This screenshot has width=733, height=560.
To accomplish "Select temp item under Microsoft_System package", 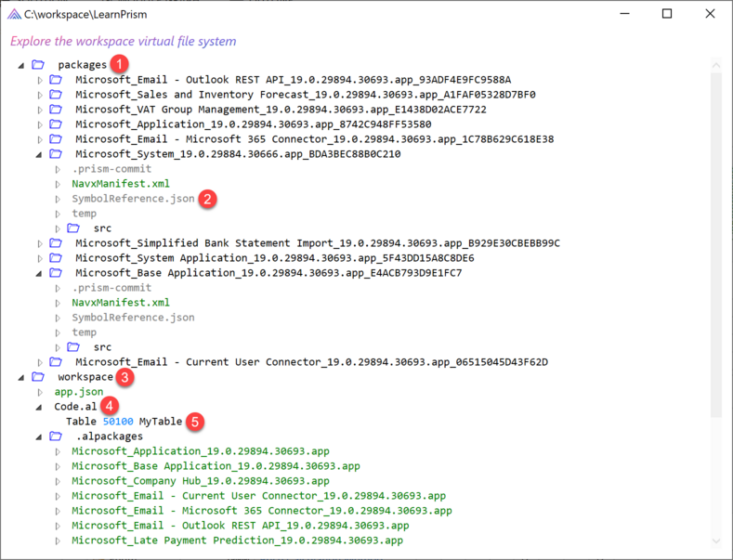I will [x=85, y=214].
